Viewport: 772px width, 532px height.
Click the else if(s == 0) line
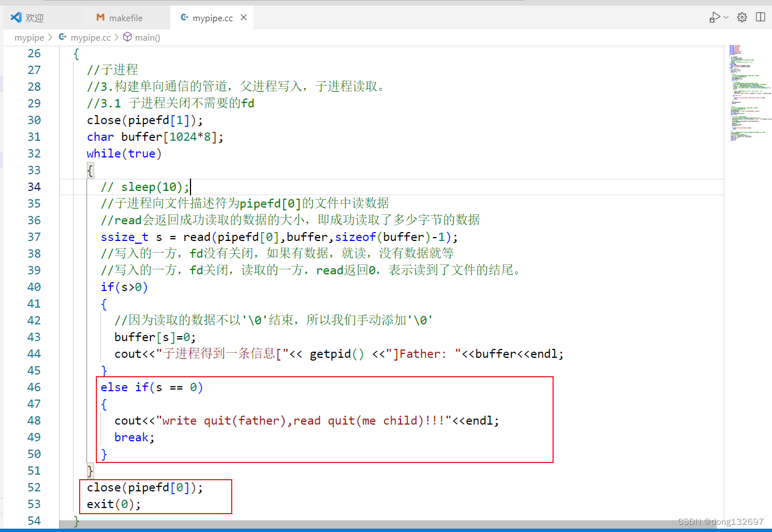point(152,387)
